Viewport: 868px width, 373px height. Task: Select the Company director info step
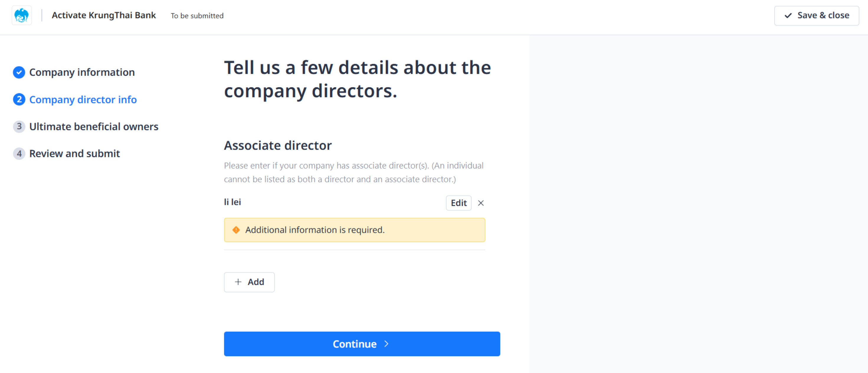coord(83,99)
